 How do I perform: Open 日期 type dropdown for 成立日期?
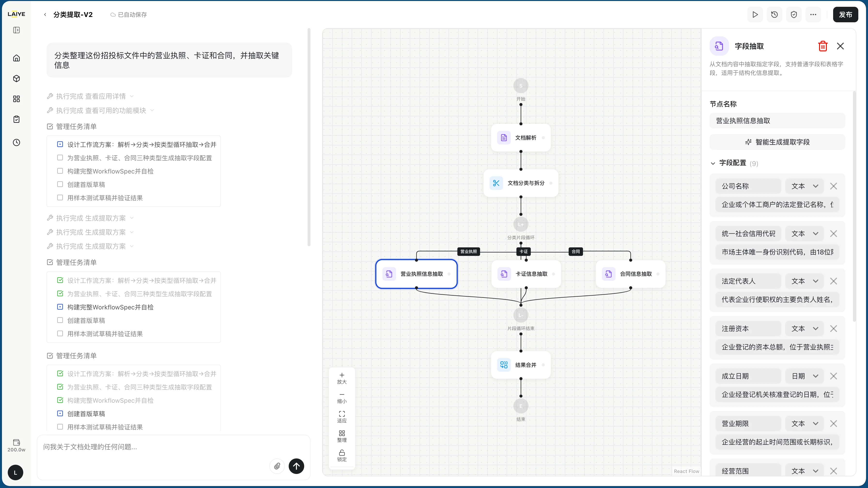pos(805,376)
